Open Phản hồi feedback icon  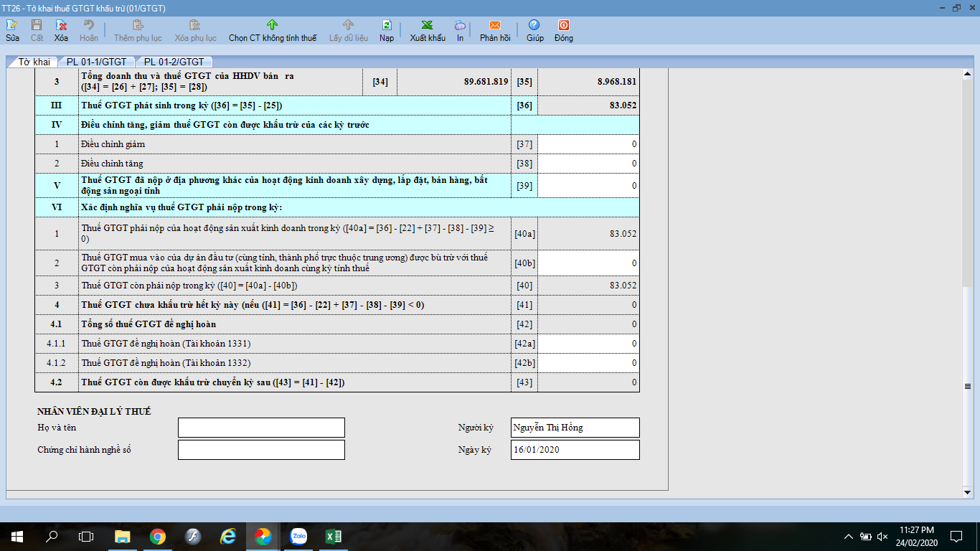(x=495, y=25)
